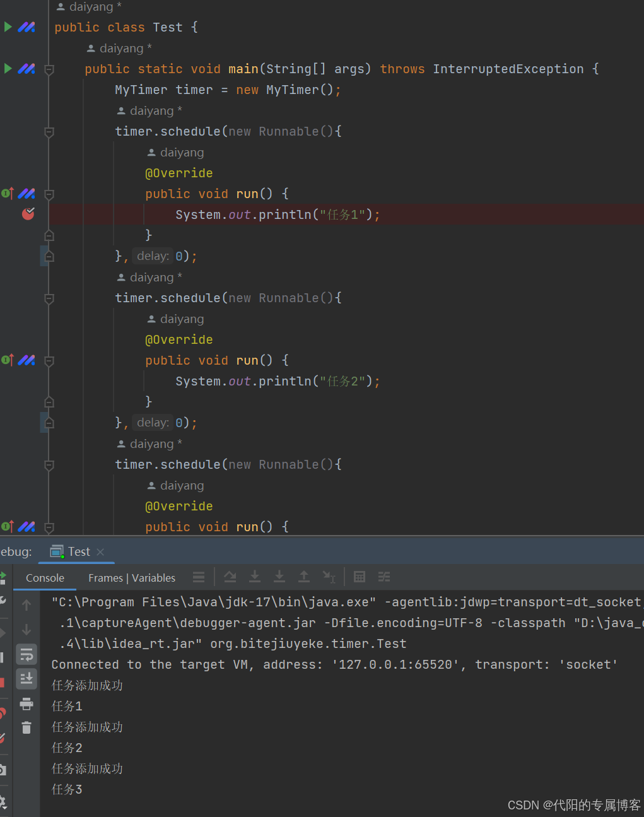Click the Step Over debugger icon
This screenshot has height=817, width=644.
click(230, 577)
